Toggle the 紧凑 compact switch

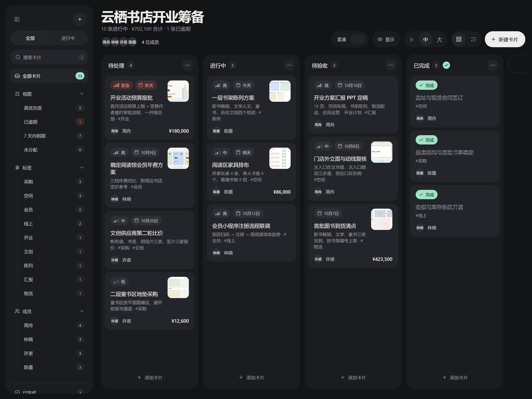click(357, 39)
